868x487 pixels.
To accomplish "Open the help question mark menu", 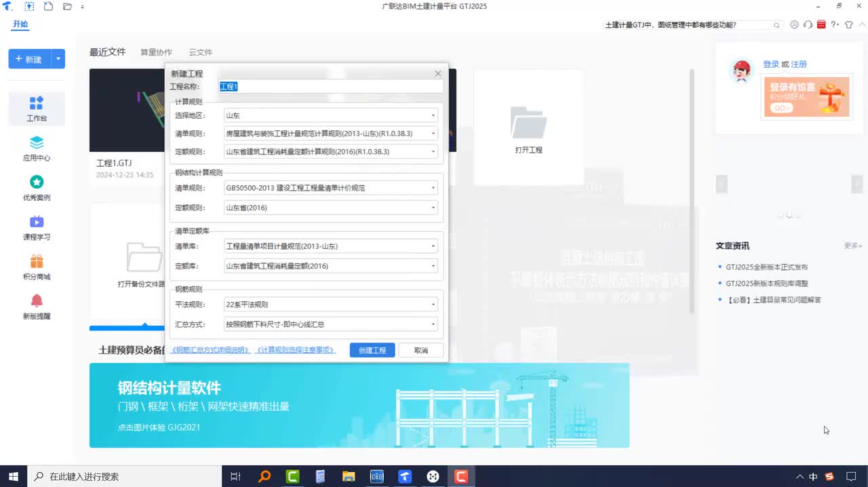I will click(x=835, y=24).
